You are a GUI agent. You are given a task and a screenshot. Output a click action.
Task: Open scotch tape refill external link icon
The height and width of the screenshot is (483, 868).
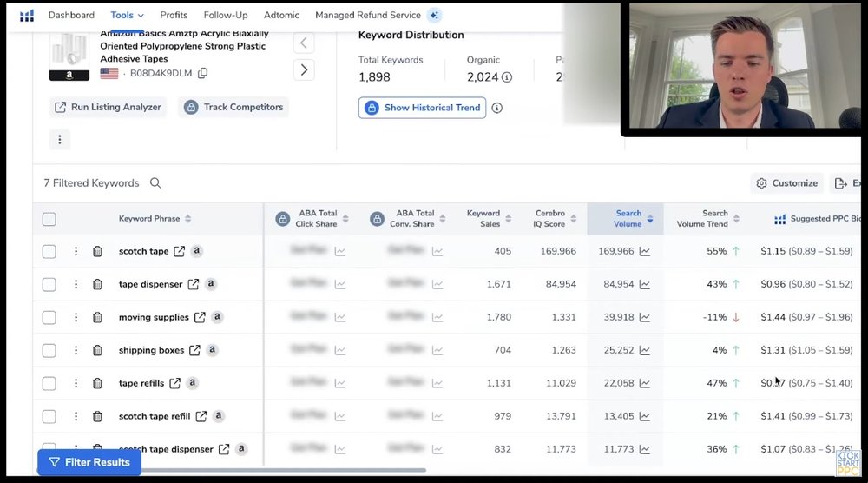(x=201, y=416)
